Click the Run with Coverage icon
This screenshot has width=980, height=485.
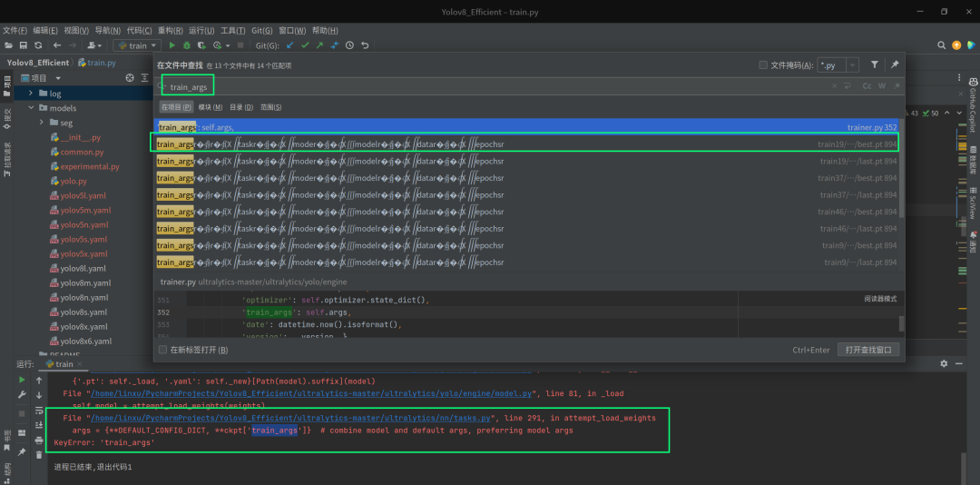201,45
